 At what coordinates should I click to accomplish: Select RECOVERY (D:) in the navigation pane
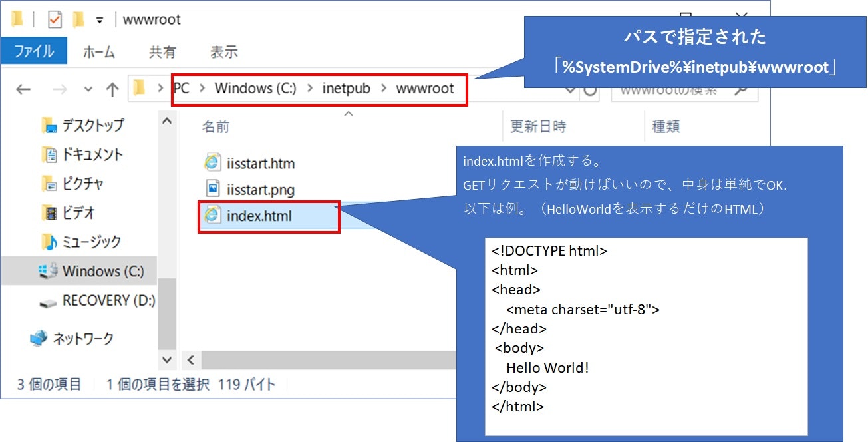click(x=108, y=300)
